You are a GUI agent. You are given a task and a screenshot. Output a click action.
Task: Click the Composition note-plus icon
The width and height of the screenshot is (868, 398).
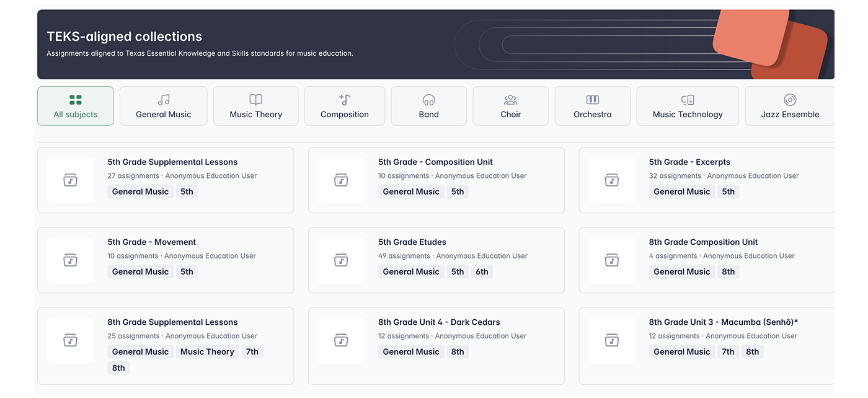[x=345, y=100]
